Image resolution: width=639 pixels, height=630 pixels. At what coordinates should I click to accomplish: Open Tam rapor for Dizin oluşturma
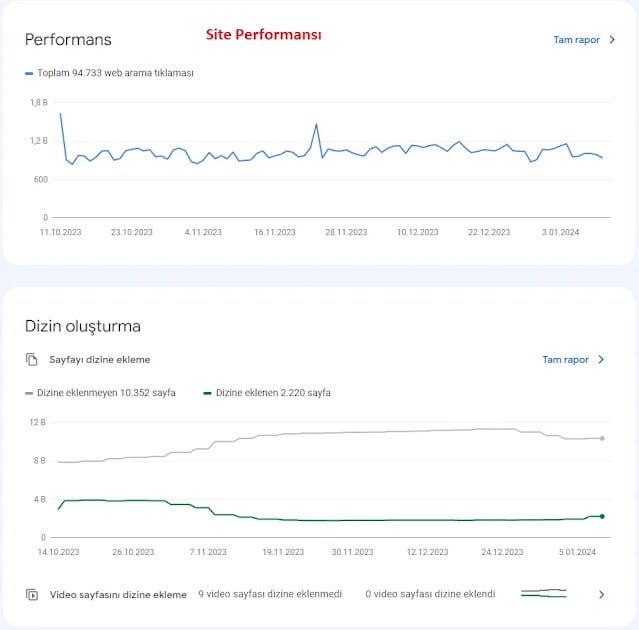(x=565, y=359)
